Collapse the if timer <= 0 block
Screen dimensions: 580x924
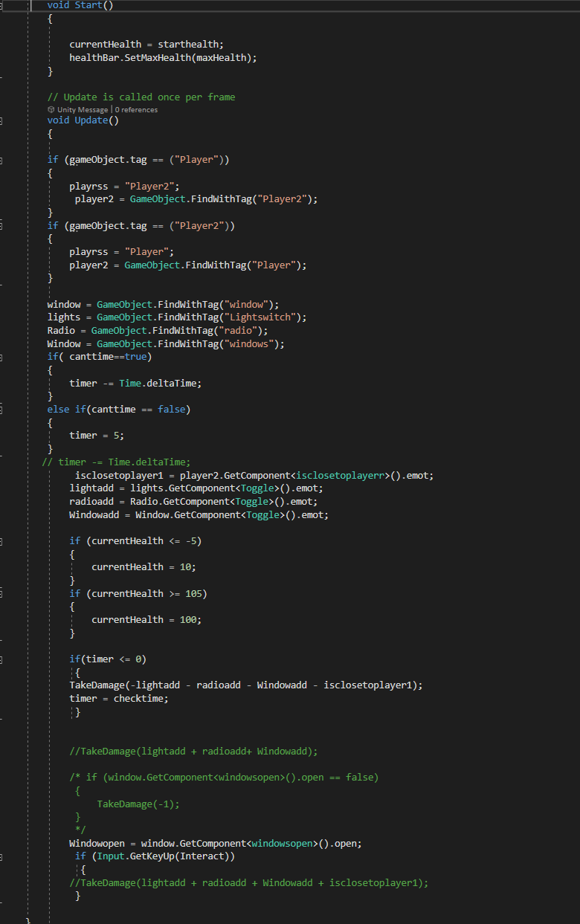[x=1, y=659]
